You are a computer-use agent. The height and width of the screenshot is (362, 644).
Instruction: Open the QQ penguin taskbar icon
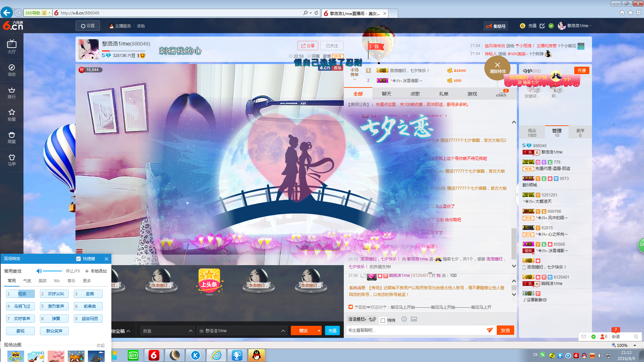click(x=257, y=355)
